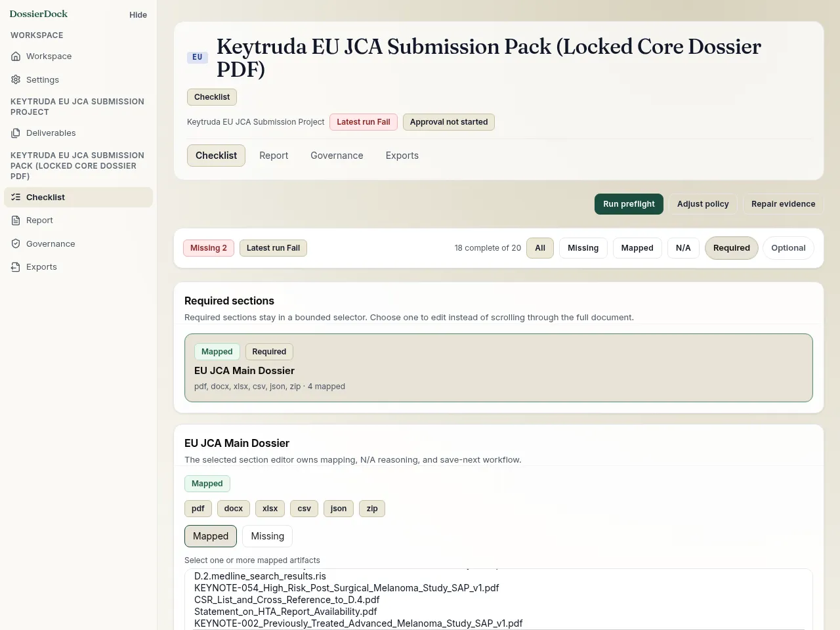Screen dimensions: 840x630
Task: Click the Adjust policy button
Action: [x=703, y=204]
